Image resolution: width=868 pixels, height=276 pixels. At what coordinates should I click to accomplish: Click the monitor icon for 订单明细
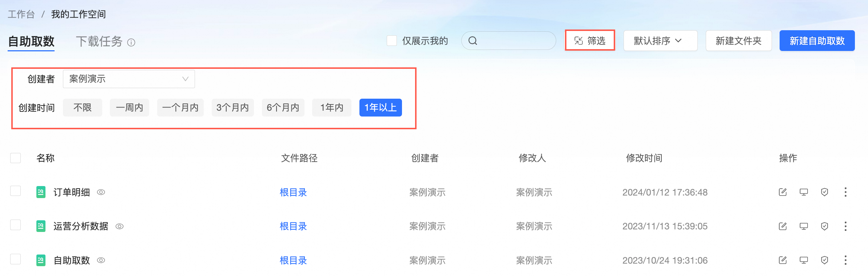click(804, 192)
